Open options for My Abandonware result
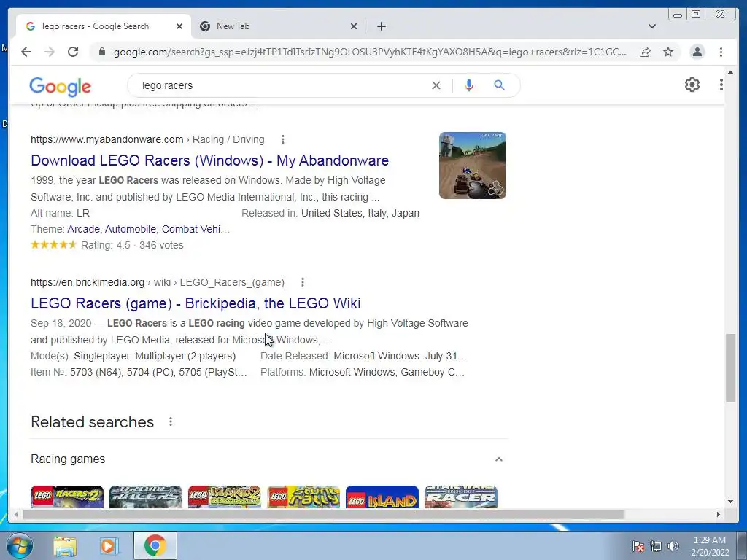747x560 pixels. (283, 139)
